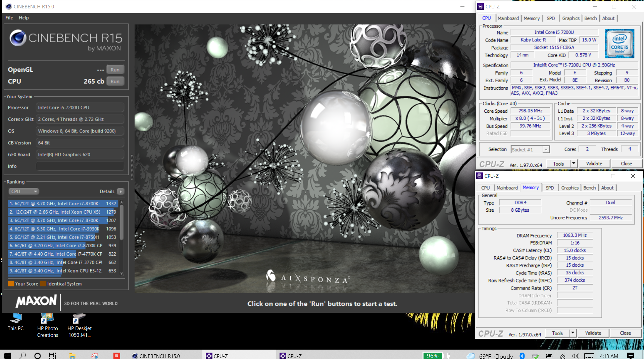Viewport: 644px width, 359px height.
Task: Select ranking row 5 Core i7-8750H 1053
Action: click(63, 237)
